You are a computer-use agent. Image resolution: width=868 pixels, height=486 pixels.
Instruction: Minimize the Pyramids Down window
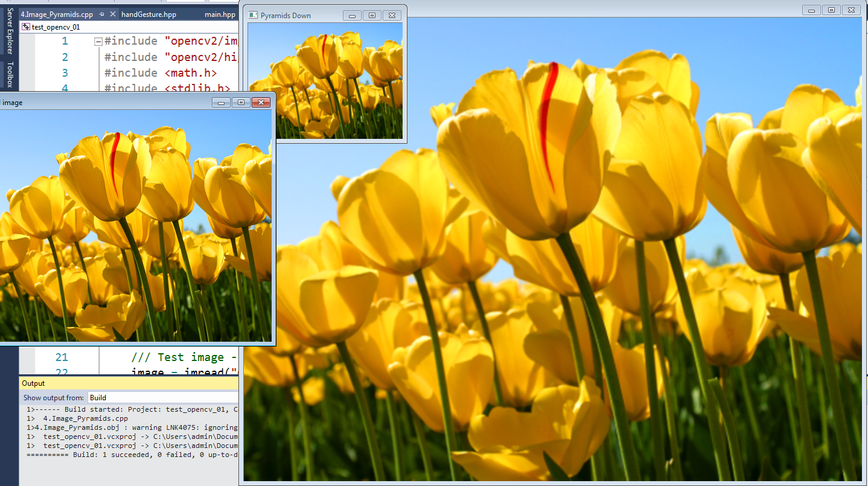tap(351, 15)
